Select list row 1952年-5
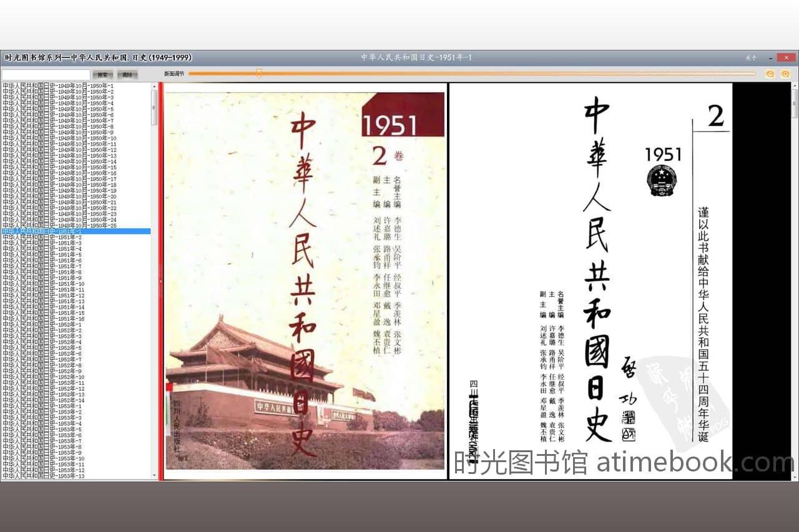This screenshot has width=799, height=532. point(76,348)
